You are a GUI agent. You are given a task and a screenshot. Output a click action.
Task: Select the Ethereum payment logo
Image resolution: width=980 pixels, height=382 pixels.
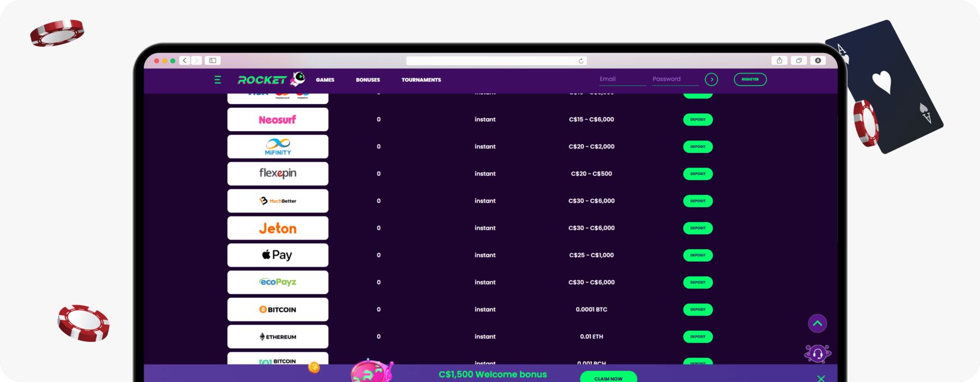[278, 337]
